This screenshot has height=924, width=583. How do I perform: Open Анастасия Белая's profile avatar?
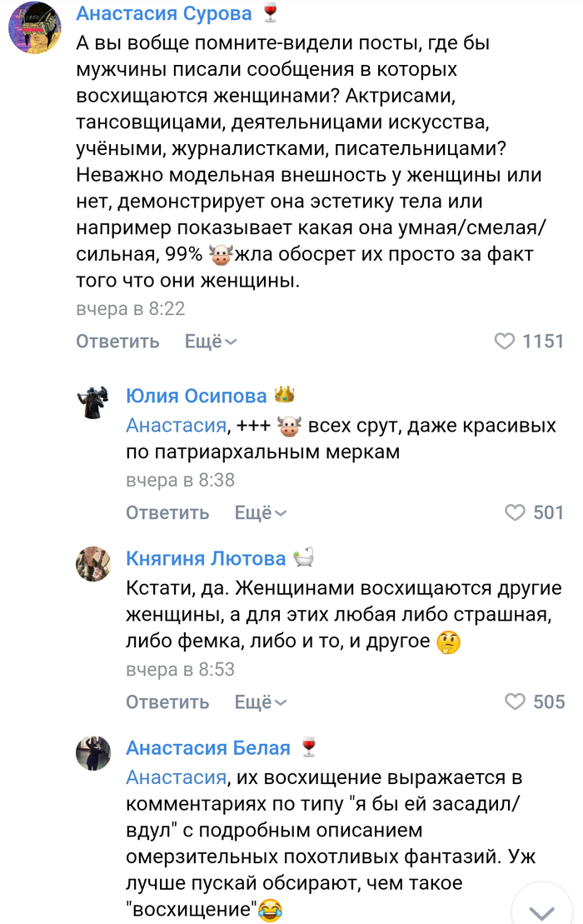pyautogui.click(x=93, y=752)
